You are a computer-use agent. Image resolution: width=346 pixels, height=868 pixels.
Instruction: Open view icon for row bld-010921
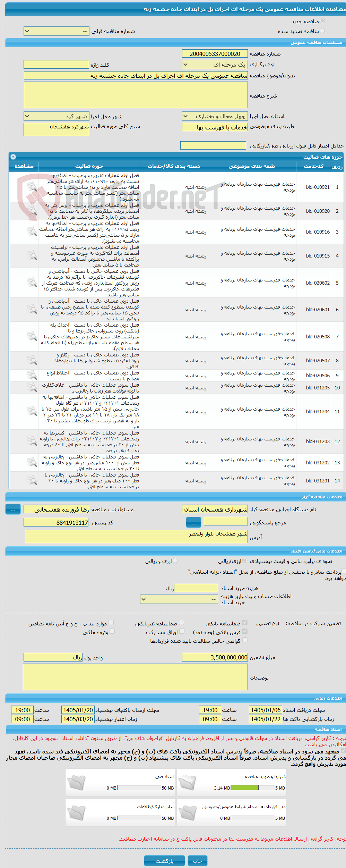(x=32, y=187)
